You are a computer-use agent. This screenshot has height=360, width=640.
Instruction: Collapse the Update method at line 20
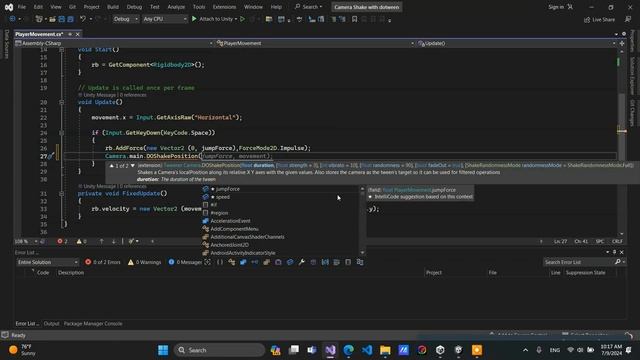62,102
